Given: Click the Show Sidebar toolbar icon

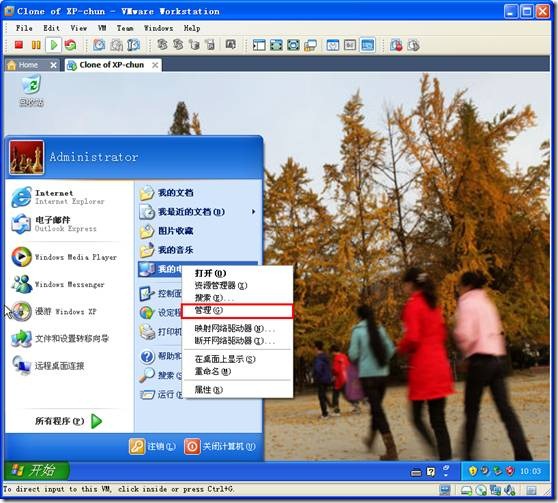Looking at the screenshot, I should click(259, 45).
